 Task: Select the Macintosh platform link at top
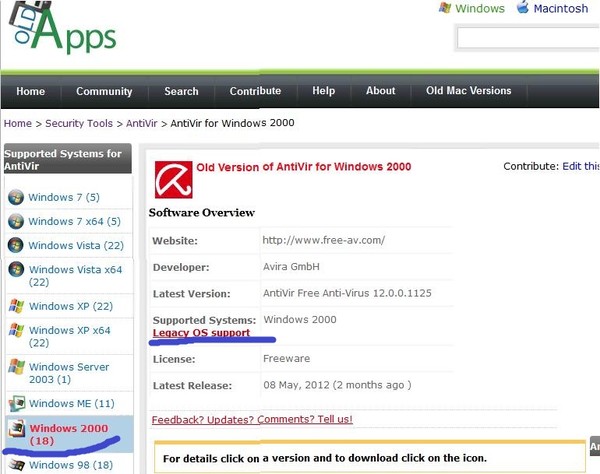tap(561, 8)
